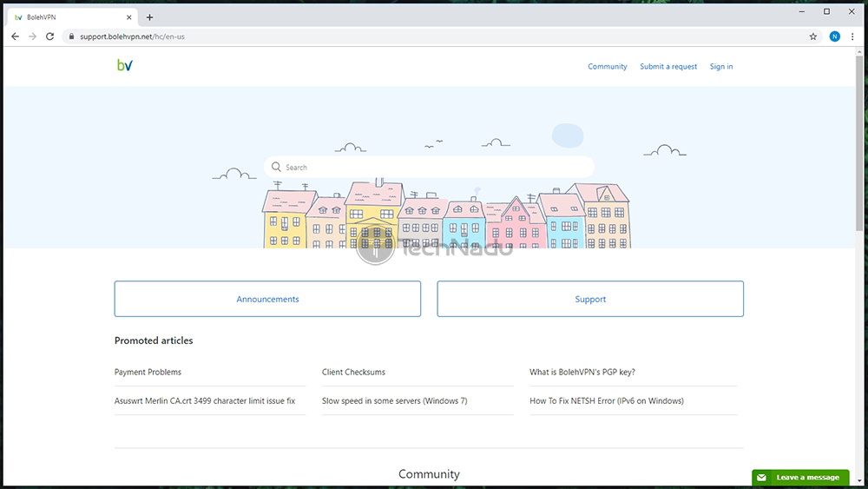
Task: Open the Chrome profile avatar N
Action: click(835, 36)
